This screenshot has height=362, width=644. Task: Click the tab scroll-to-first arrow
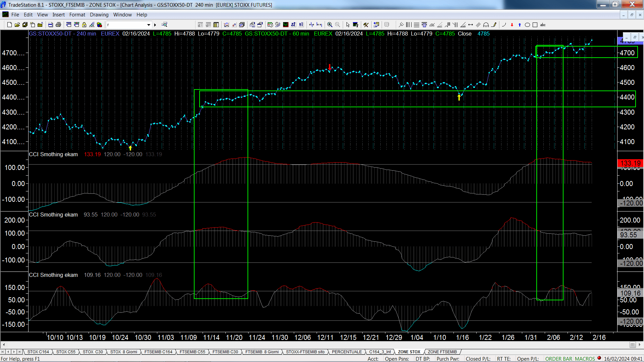point(3,352)
